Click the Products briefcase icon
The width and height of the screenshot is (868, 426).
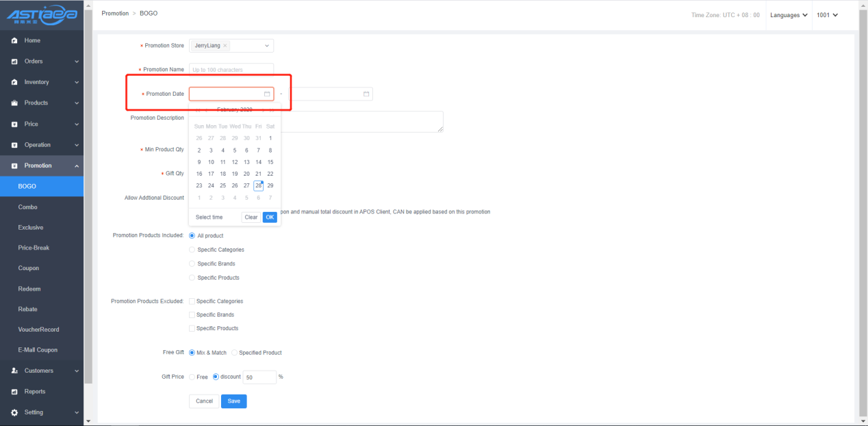click(14, 103)
